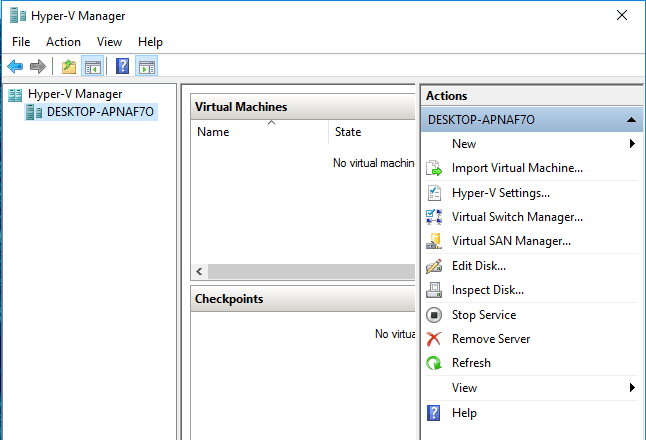Image resolution: width=646 pixels, height=440 pixels.
Task: Click the Hyper-V Settings icon
Action: 434,193
